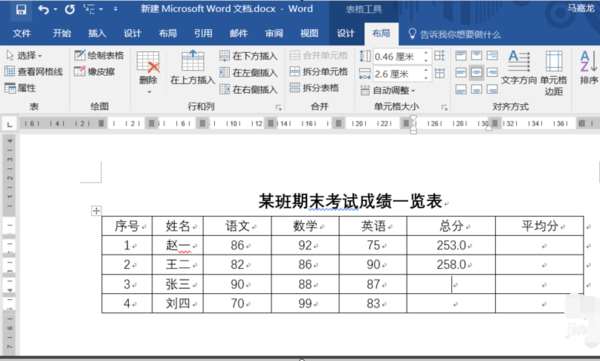Open the Insert (插入) ribbon tab
This screenshot has height=361, width=600.
tap(97, 34)
